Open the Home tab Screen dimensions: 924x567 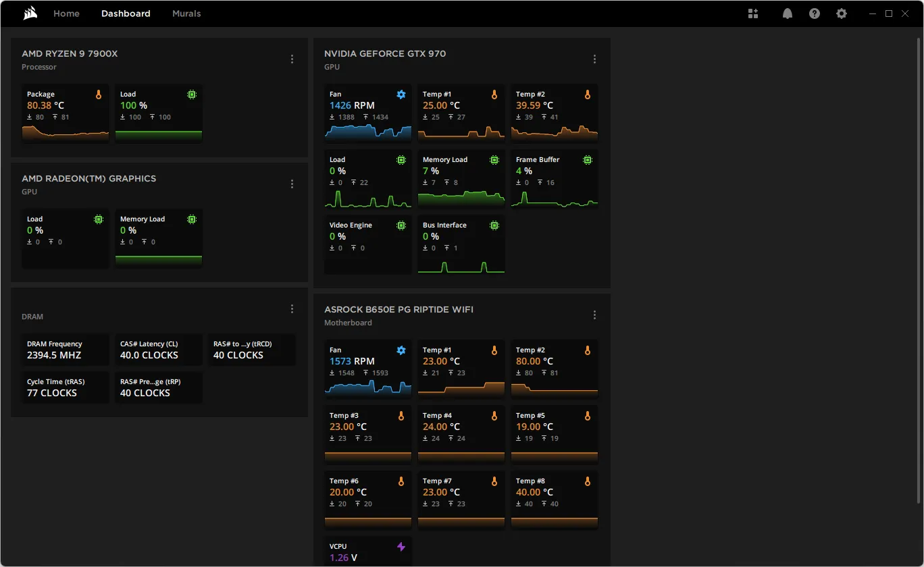(66, 13)
